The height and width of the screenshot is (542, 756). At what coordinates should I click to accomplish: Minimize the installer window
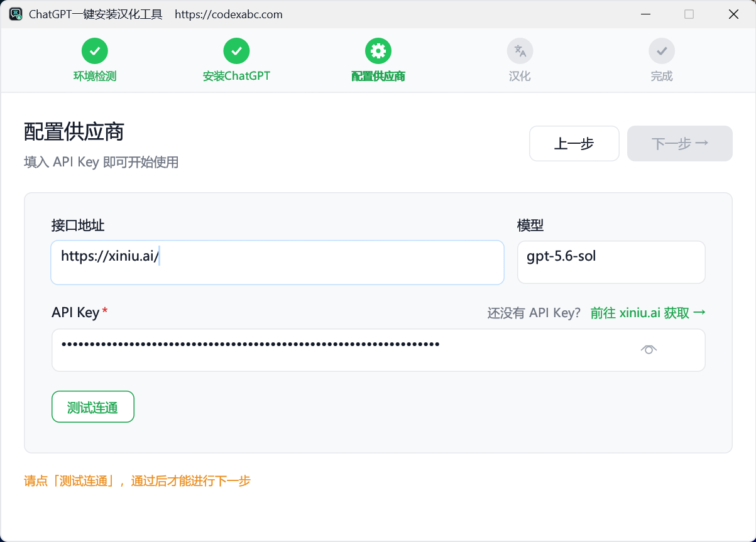645,14
